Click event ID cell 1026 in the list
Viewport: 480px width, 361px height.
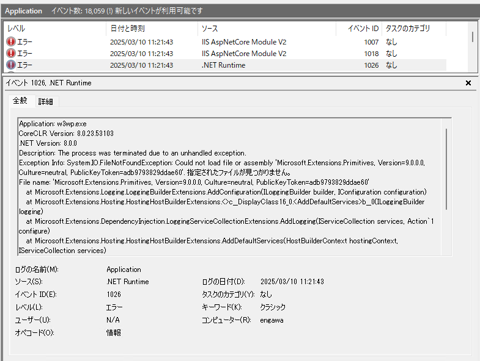click(371, 65)
